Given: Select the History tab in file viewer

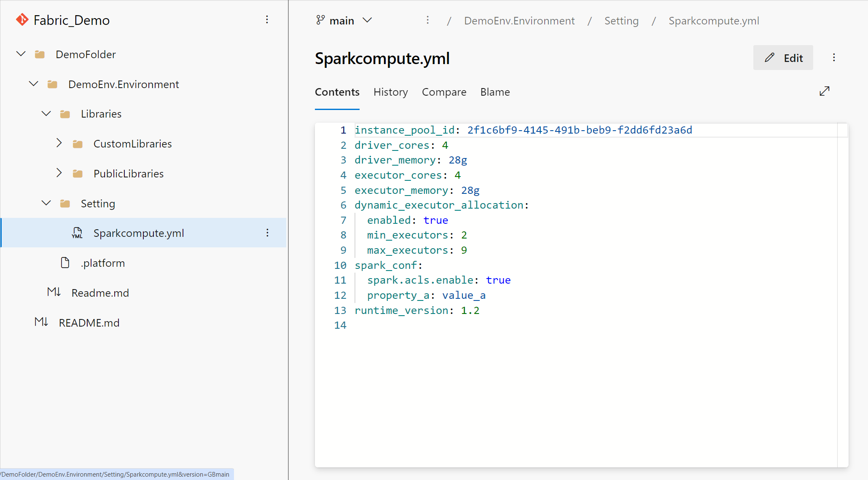Looking at the screenshot, I should point(390,91).
